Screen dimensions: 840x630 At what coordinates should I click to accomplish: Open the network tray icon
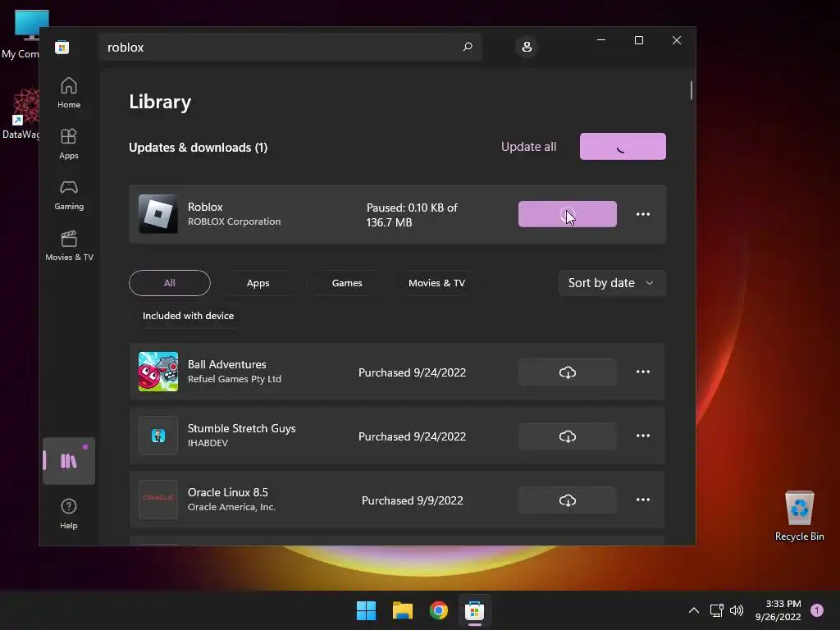tap(717, 610)
